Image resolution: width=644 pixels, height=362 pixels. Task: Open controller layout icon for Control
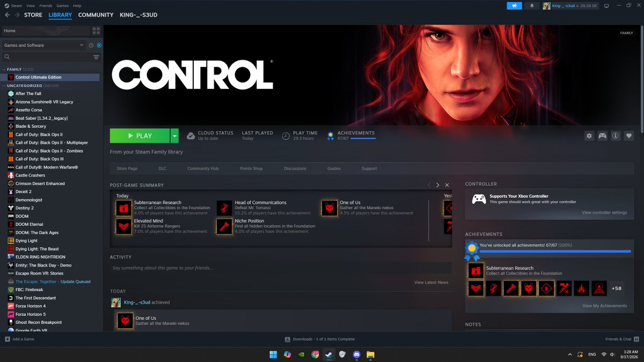click(602, 136)
